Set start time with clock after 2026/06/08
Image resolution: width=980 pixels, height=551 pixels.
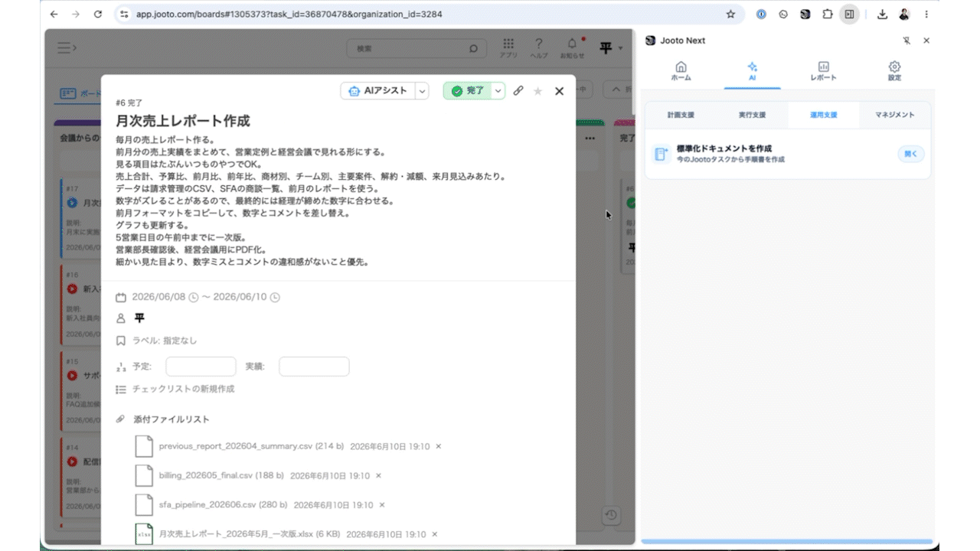point(193,297)
